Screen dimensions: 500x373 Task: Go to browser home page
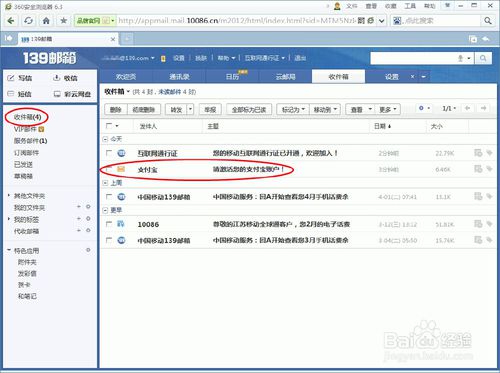(x=46, y=21)
